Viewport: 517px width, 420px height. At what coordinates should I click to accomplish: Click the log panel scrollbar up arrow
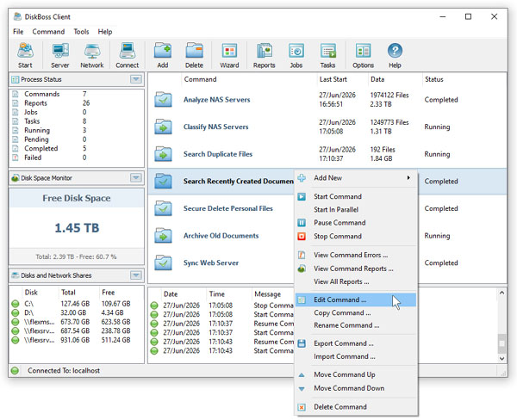tap(501, 293)
